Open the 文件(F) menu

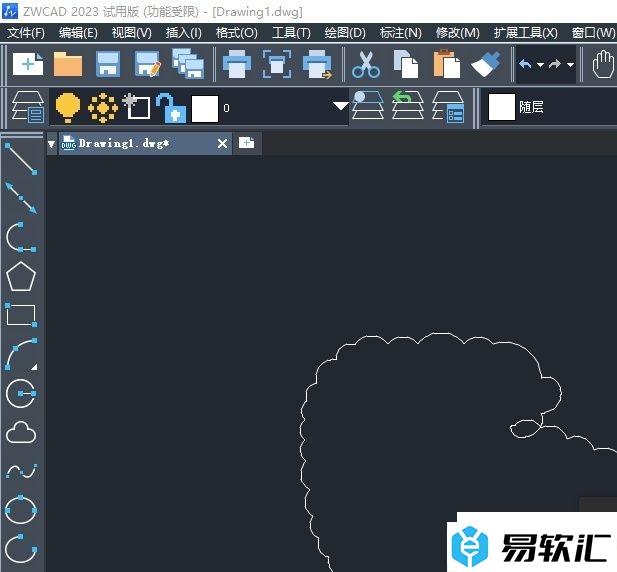coord(26,33)
